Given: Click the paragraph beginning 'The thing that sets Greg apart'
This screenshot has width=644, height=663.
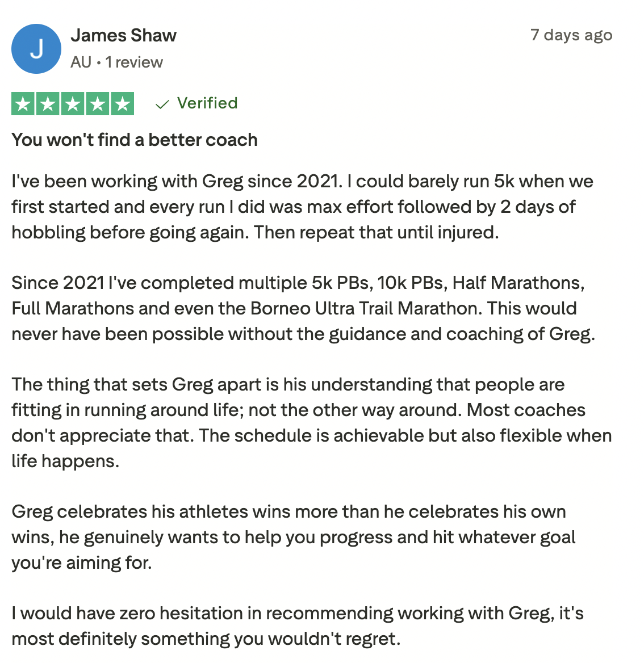Looking at the screenshot, I should [311, 423].
